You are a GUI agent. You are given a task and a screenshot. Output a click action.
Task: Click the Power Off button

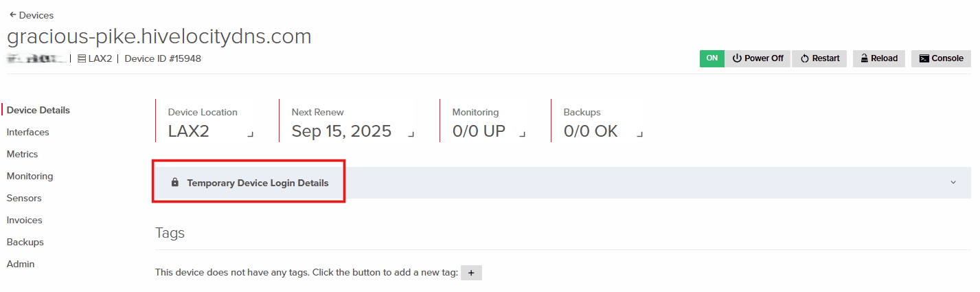point(757,58)
